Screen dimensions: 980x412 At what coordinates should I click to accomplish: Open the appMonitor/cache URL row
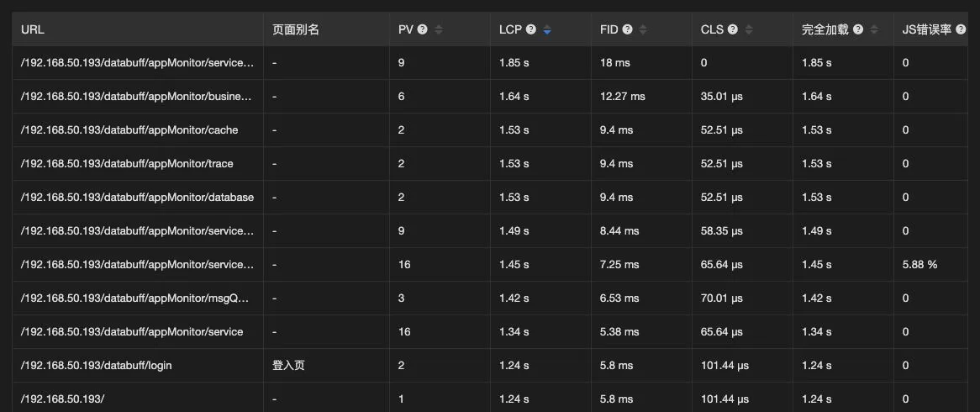click(129, 130)
